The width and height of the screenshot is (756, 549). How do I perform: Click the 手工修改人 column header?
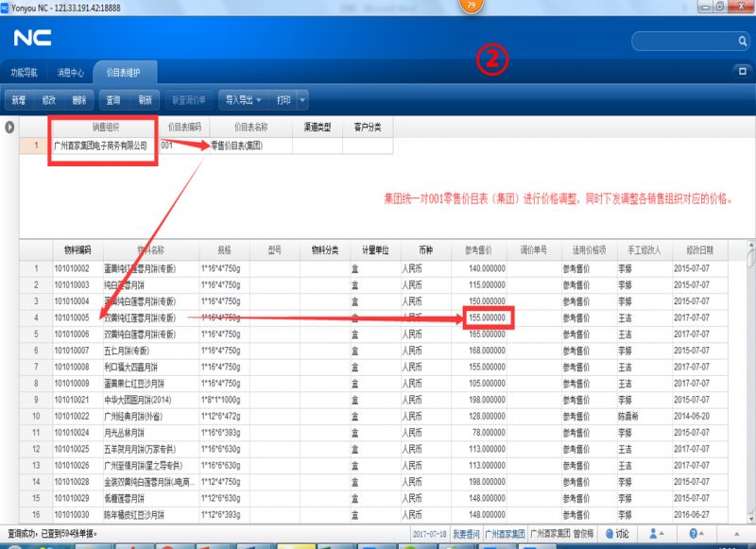click(x=644, y=250)
